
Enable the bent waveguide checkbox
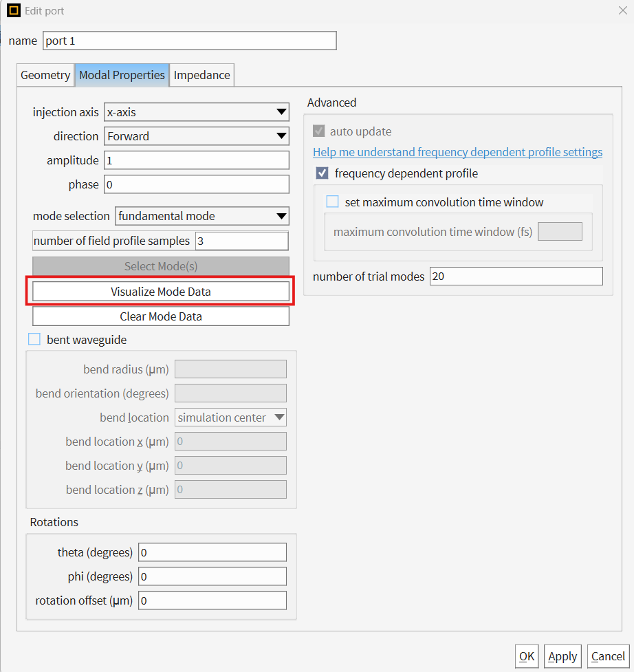pyautogui.click(x=34, y=339)
